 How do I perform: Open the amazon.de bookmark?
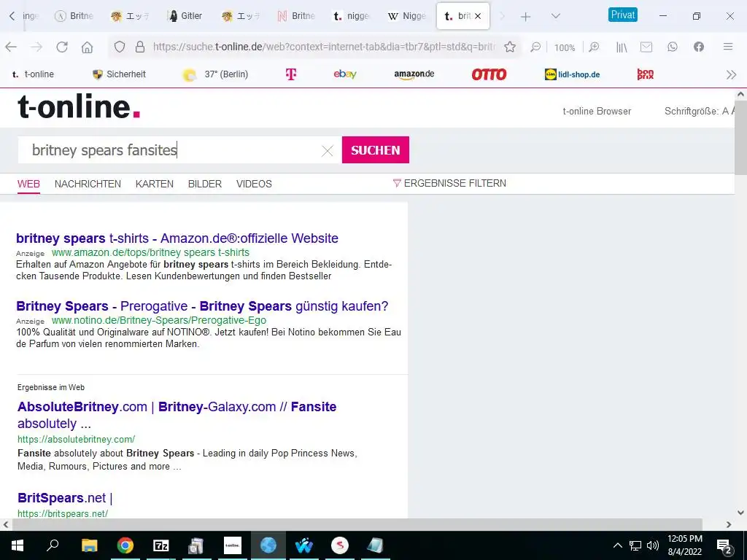tap(414, 74)
